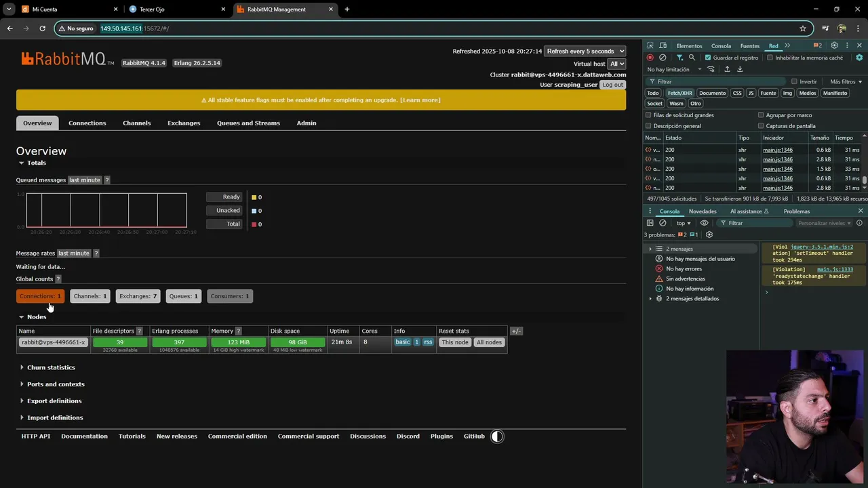
Task: Open the HTTP API footer link
Action: click(x=36, y=436)
